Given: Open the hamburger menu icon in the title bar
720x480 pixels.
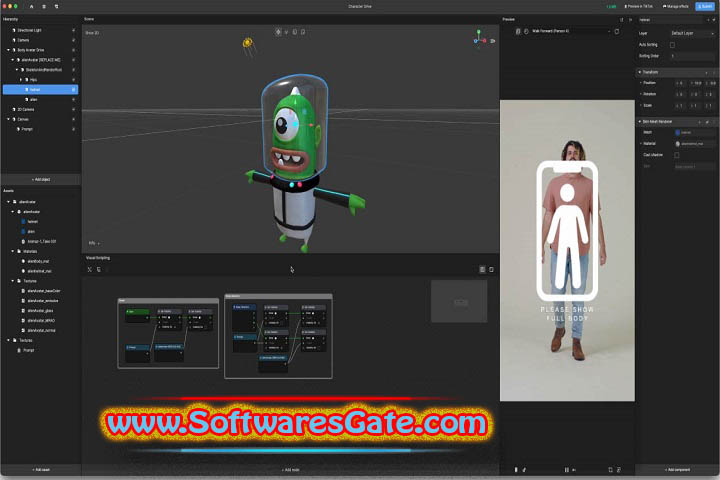Looking at the screenshot, I should pos(44,6).
